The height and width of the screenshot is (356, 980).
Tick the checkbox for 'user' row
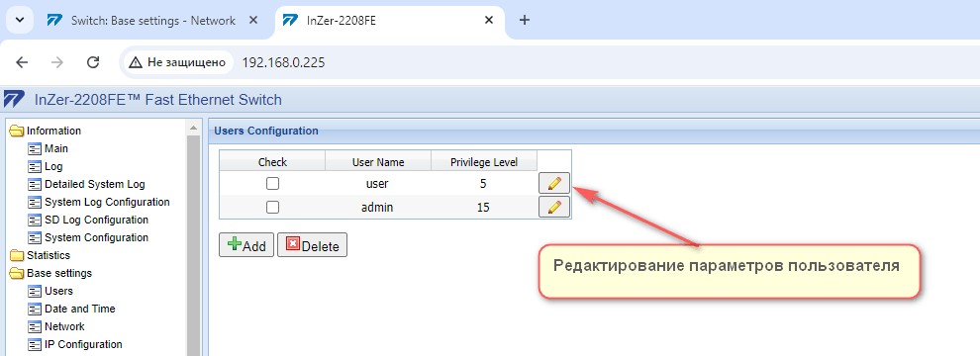272,184
